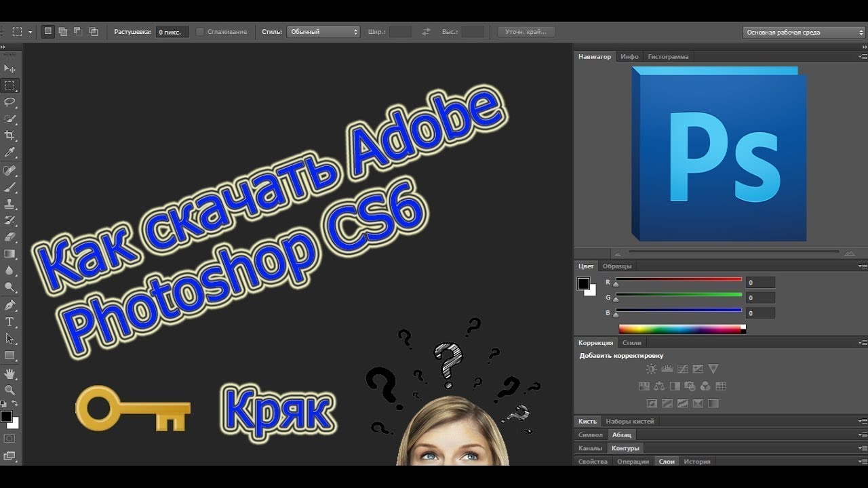Image resolution: width=868 pixels, height=488 pixels.
Task: Switch to the Каналы tab
Action: click(x=590, y=448)
